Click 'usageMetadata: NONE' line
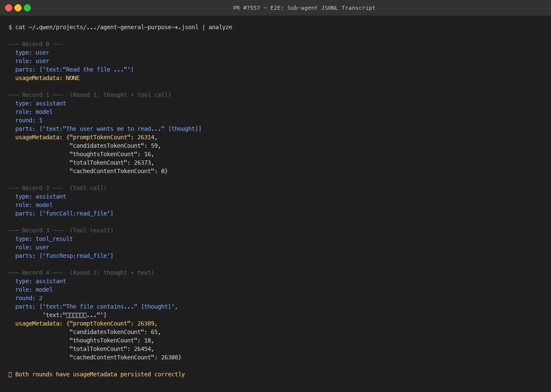Image resolution: width=551 pixels, height=392 pixels. click(x=47, y=78)
